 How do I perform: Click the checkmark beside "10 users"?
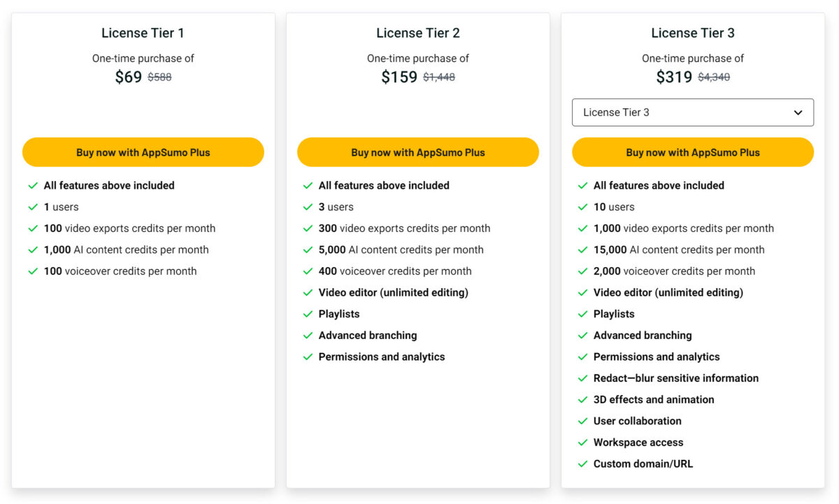tap(583, 207)
